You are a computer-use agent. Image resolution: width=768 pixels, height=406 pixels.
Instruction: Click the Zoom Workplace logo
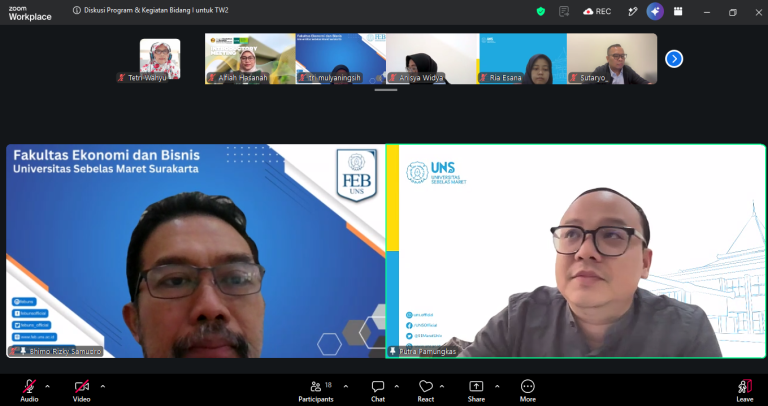29,13
